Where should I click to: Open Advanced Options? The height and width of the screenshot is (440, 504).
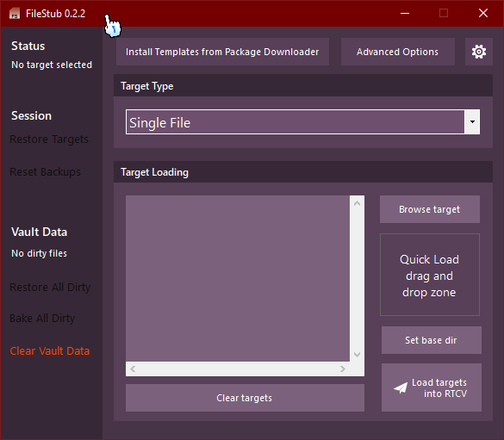pyautogui.click(x=398, y=52)
